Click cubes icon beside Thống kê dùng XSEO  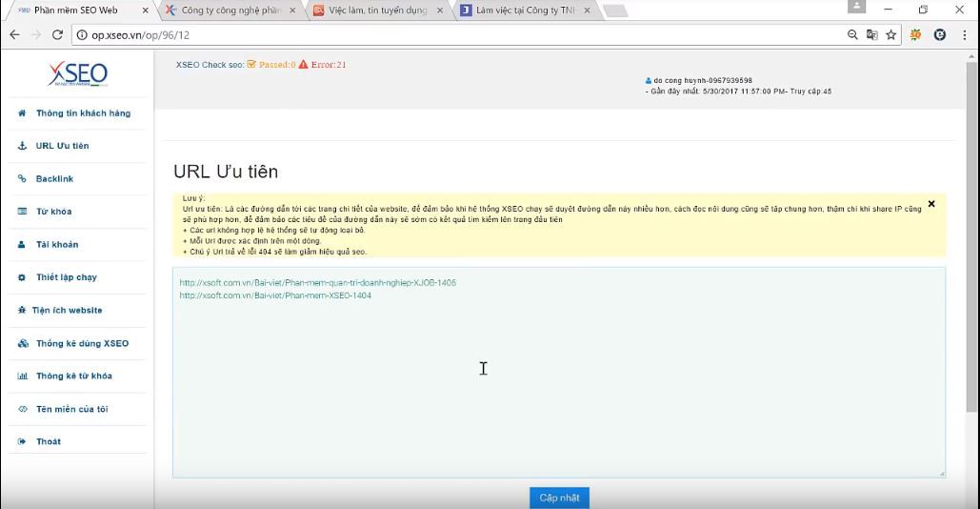point(23,343)
